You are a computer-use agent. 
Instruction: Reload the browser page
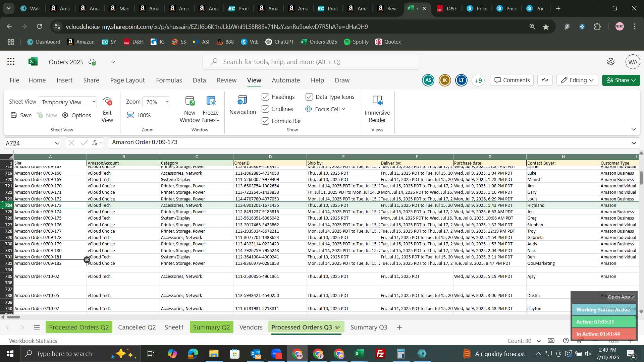tap(40, 26)
